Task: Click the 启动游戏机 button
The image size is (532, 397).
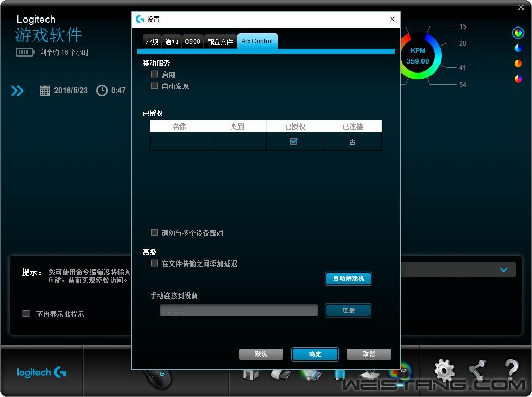Action: pyautogui.click(x=348, y=278)
